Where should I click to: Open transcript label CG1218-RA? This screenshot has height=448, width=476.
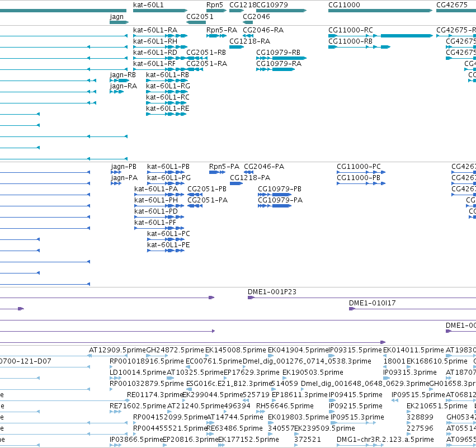tap(250, 41)
